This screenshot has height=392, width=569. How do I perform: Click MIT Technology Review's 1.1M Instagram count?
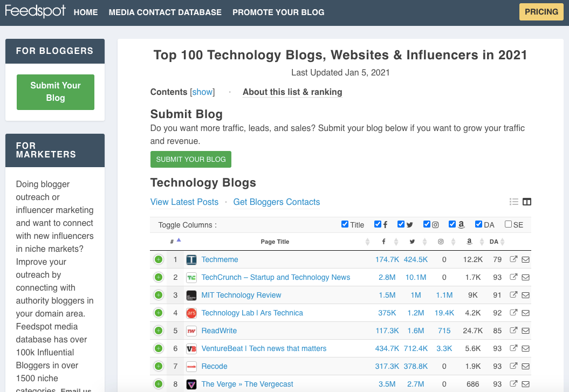pyautogui.click(x=444, y=295)
